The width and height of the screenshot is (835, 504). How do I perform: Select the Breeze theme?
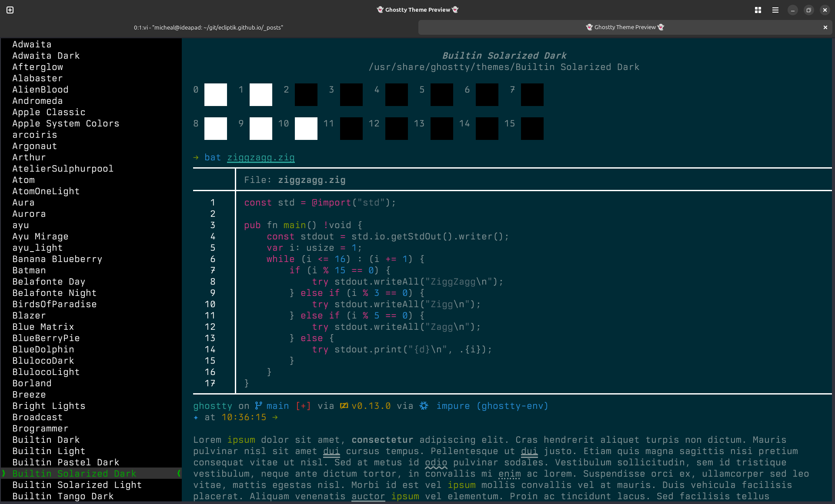(29, 395)
